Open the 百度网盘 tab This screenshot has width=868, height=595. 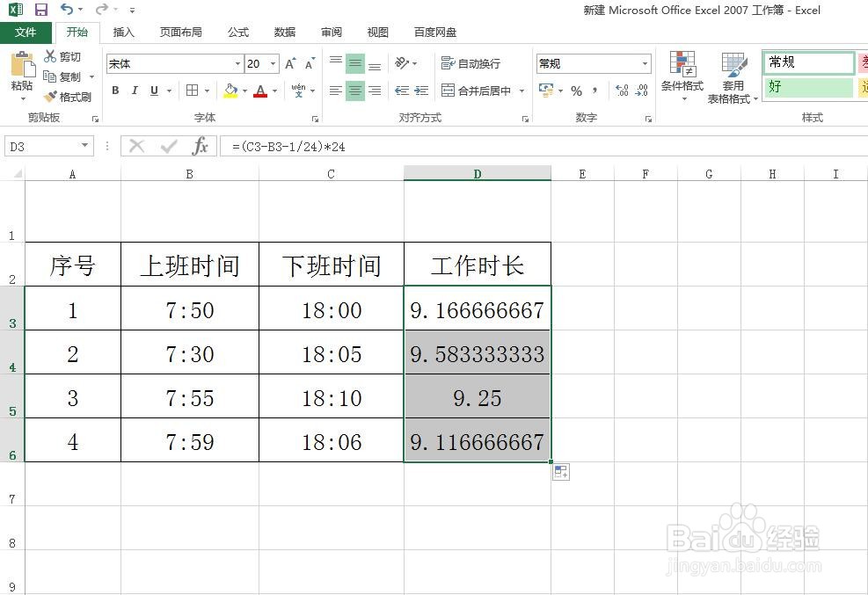[x=435, y=32]
